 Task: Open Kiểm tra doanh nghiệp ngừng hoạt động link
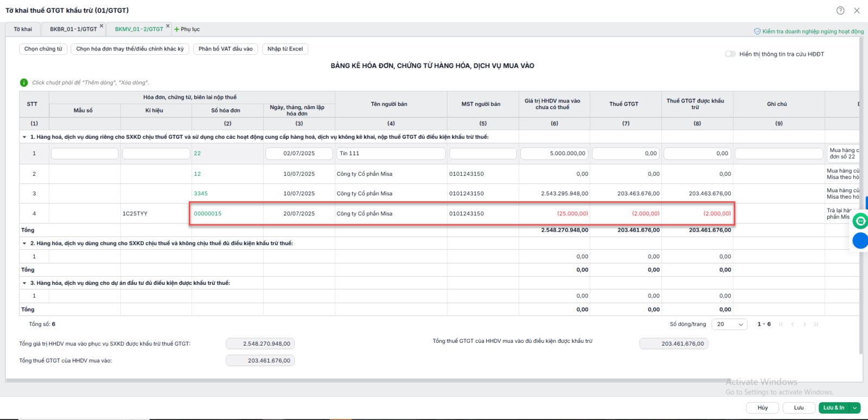pyautogui.click(x=813, y=31)
